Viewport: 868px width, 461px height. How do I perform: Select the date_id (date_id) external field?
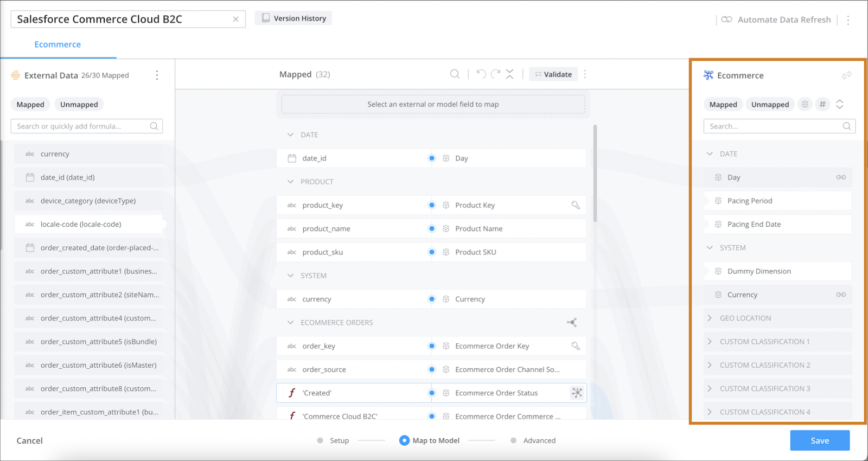coord(88,177)
